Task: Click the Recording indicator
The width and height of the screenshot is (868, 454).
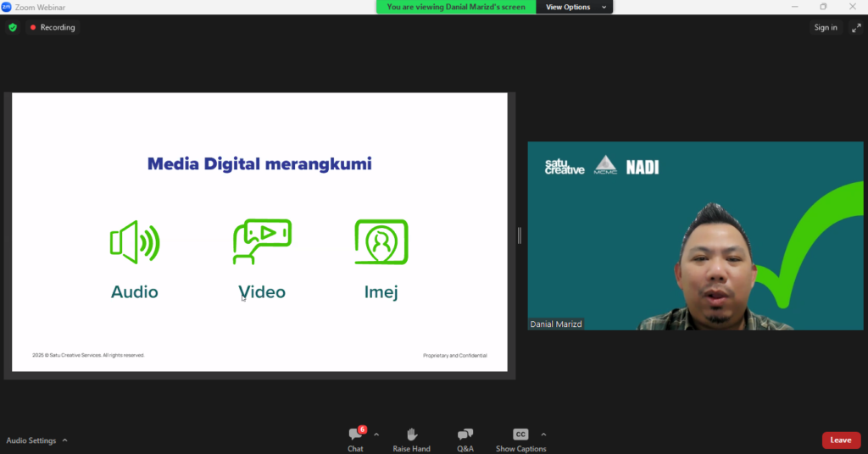Action: (53, 27)
